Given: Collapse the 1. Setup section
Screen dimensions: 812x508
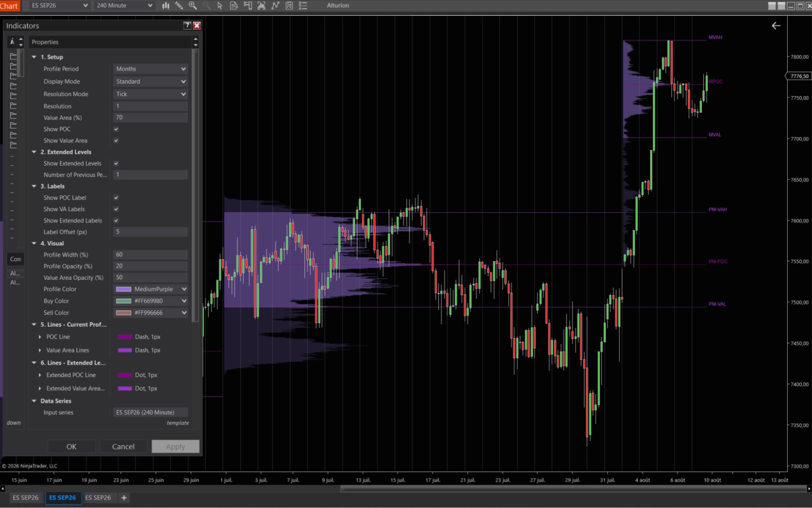Looking at the screenshot, I should click(x=34, y=57).
